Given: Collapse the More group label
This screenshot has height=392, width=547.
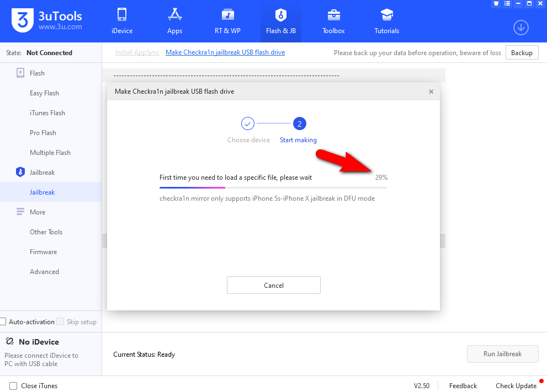Looking at the screenshot, I should (38, 212).
